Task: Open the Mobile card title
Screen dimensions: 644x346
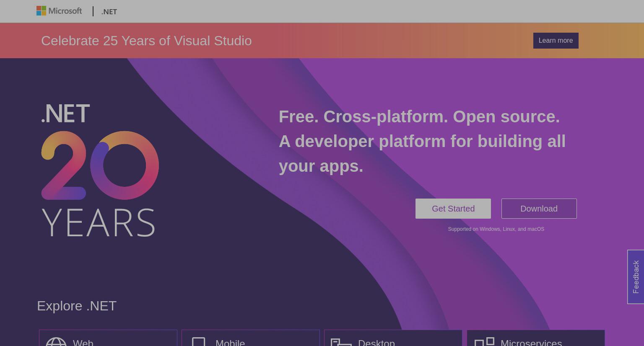Action: click(230, 343)
